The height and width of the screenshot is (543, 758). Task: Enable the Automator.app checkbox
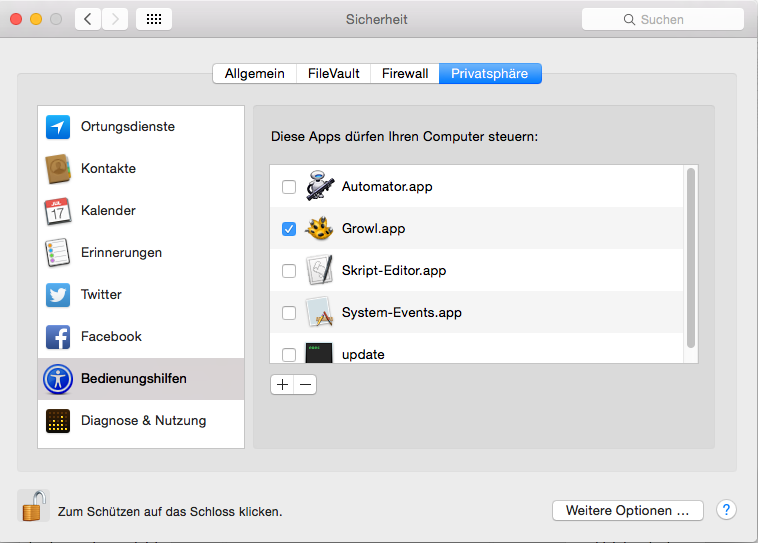289,187
